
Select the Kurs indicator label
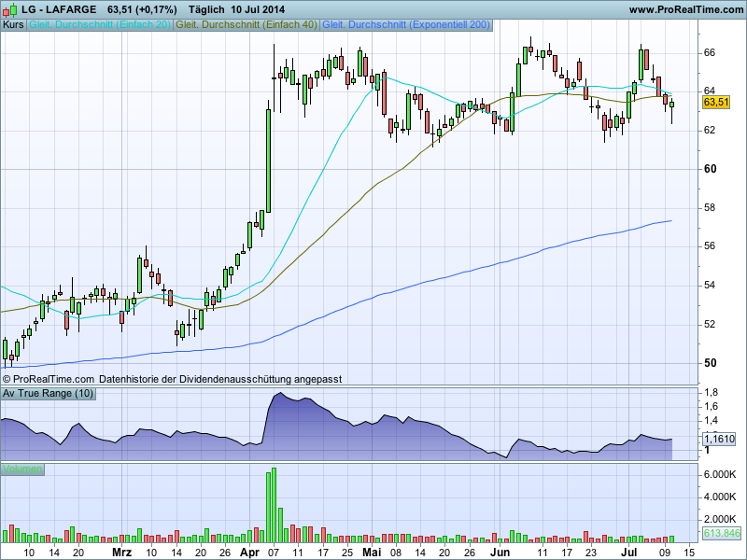pyautogui.click(x=14, y=23)
